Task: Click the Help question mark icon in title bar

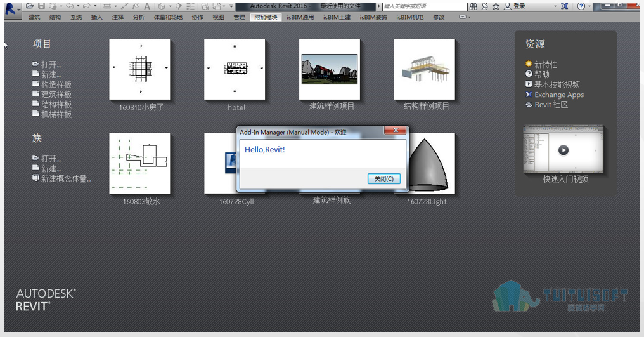Action: 581,6
